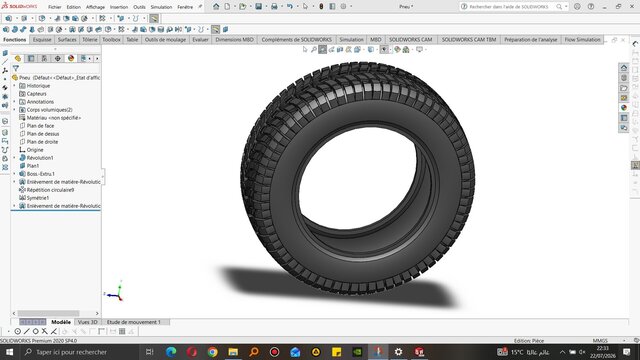640x360 pixels.
Task: Toggle the highlighted ruler button in the top toolbar row
Action: [x=154, y=18]
